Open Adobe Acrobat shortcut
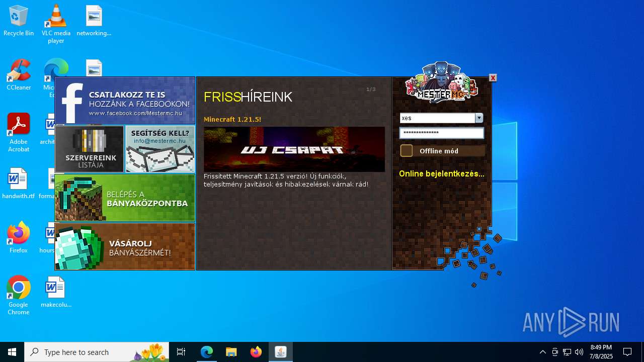 point(19,133)
